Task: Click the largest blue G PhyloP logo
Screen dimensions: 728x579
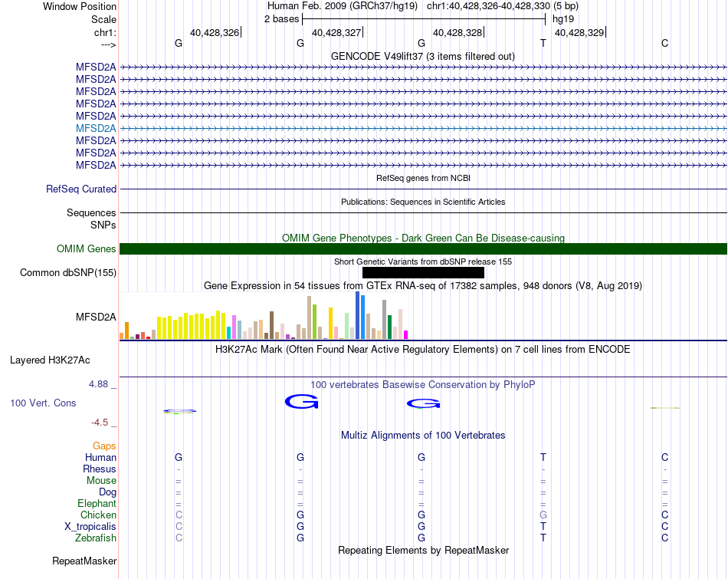Action: click(x=302, y=402)
